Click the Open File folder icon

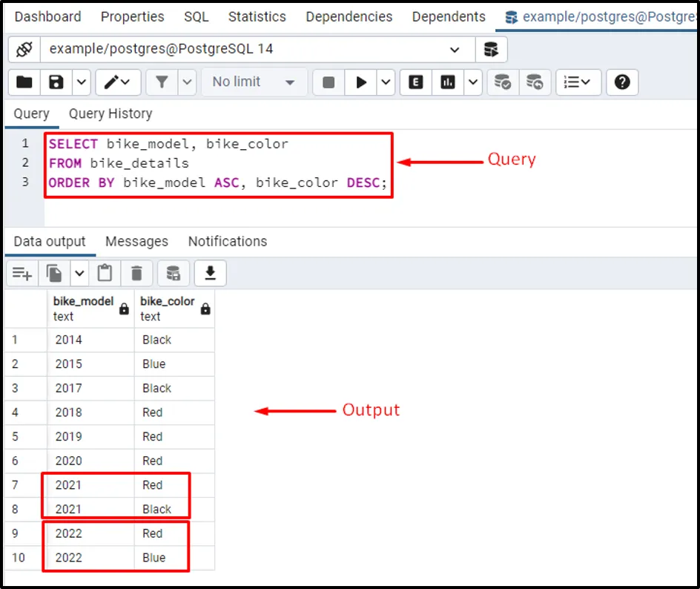point(24,82)
